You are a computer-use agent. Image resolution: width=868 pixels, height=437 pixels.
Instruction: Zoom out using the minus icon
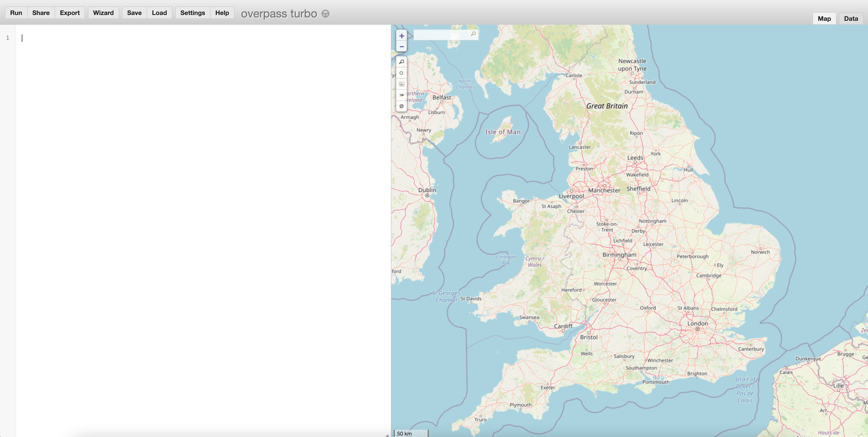[x=401, y=46]
